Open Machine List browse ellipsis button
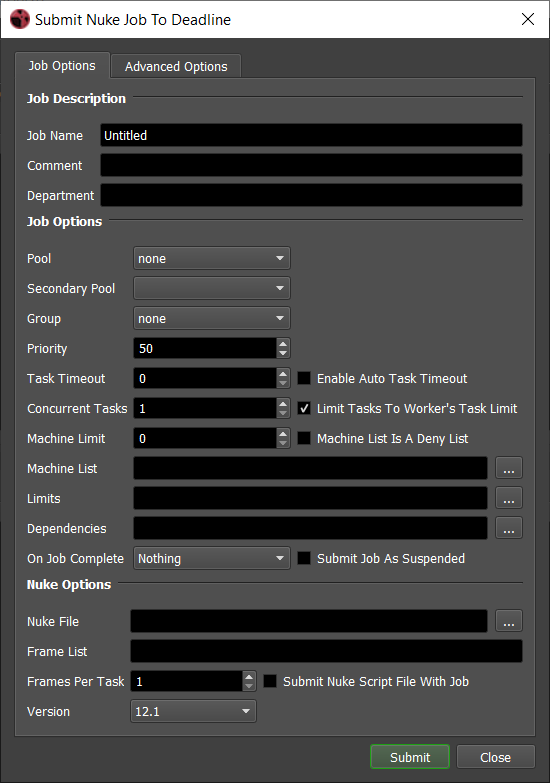This screenshot has width=550, height=783. (x=509, y=468)
